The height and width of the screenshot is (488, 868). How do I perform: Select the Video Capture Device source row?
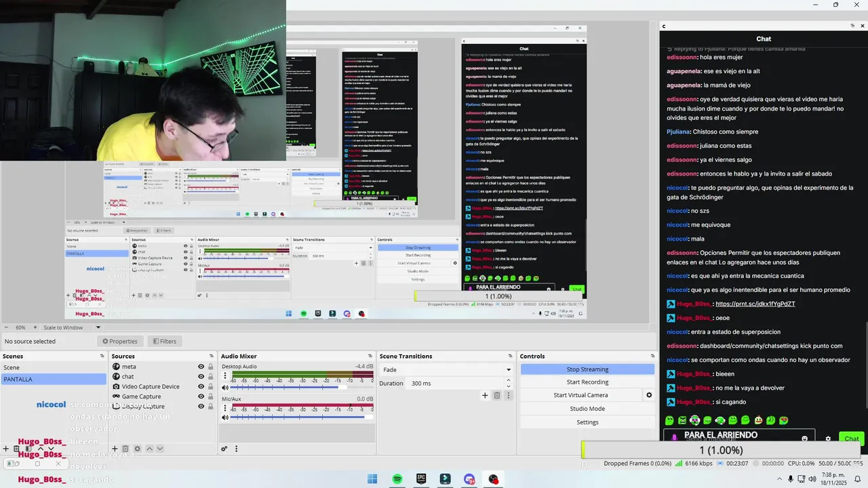pos(162,386)
